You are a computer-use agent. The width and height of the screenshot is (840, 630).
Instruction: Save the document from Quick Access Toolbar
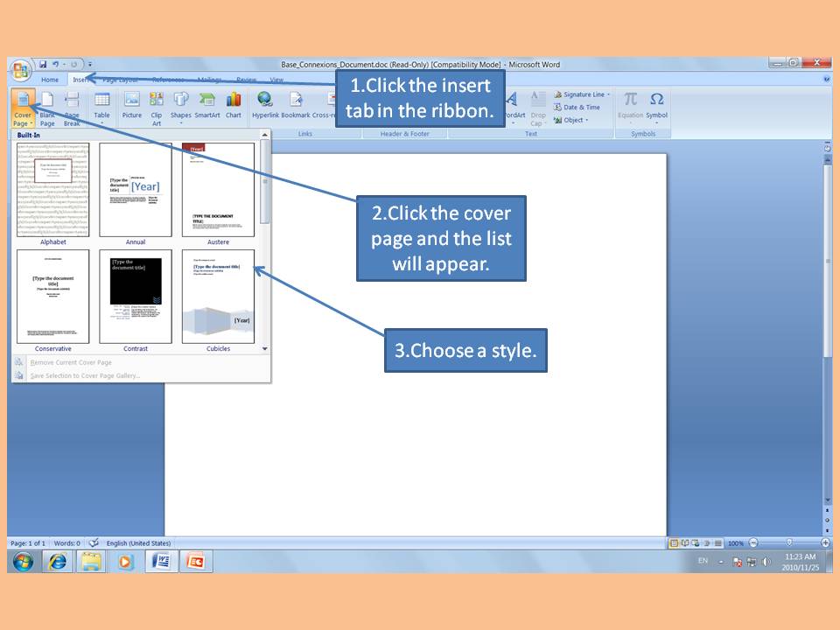[x=42, y=65]
